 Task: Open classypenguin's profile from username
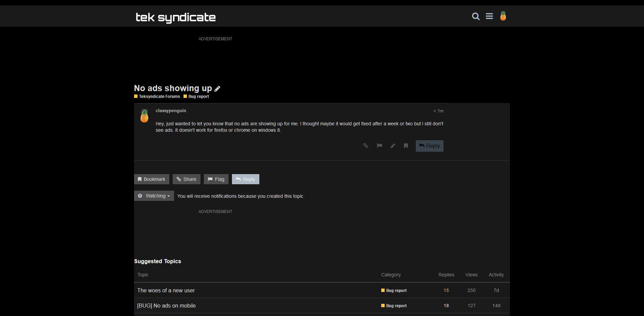(x=171, y=111)
